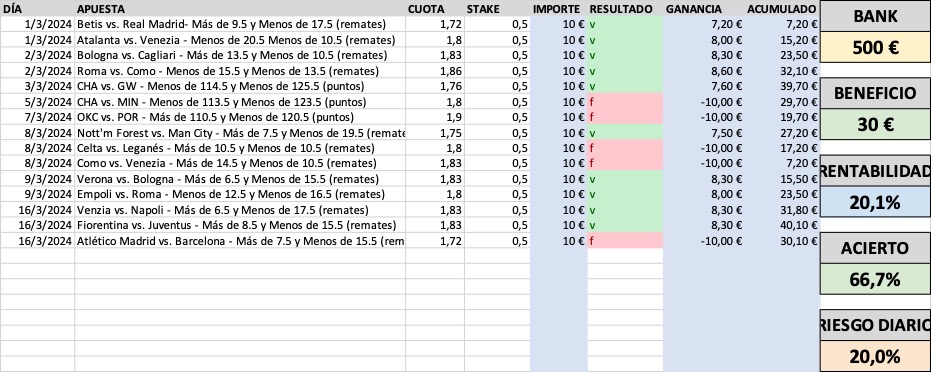Select the Atlético Madrid vs. Barcelona bet cell

point(240,240)
